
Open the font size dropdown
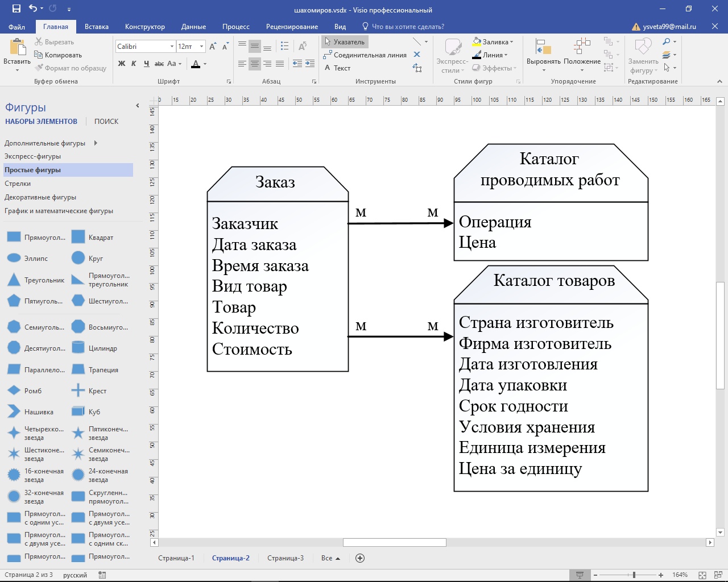(x=201, y=47)
